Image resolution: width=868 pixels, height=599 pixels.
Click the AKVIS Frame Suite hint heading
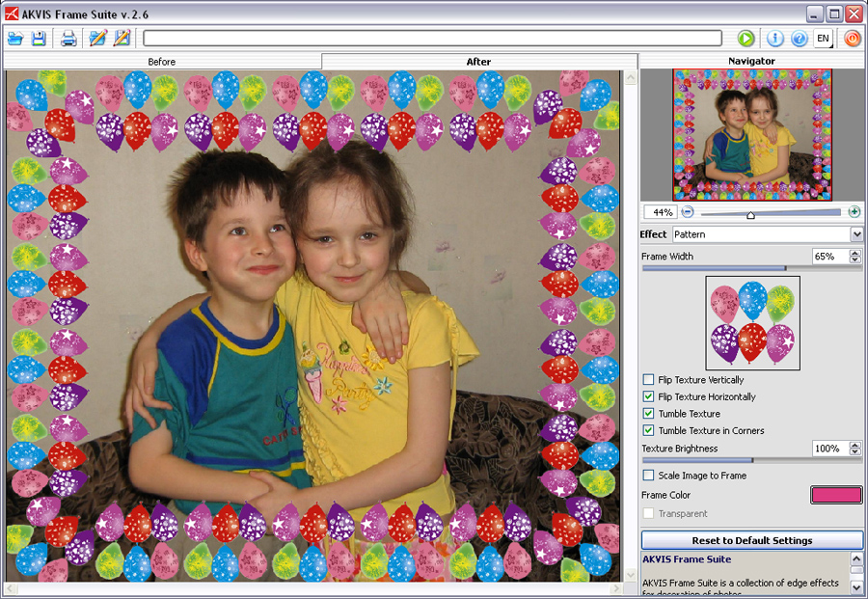click(x=687, y=559)
